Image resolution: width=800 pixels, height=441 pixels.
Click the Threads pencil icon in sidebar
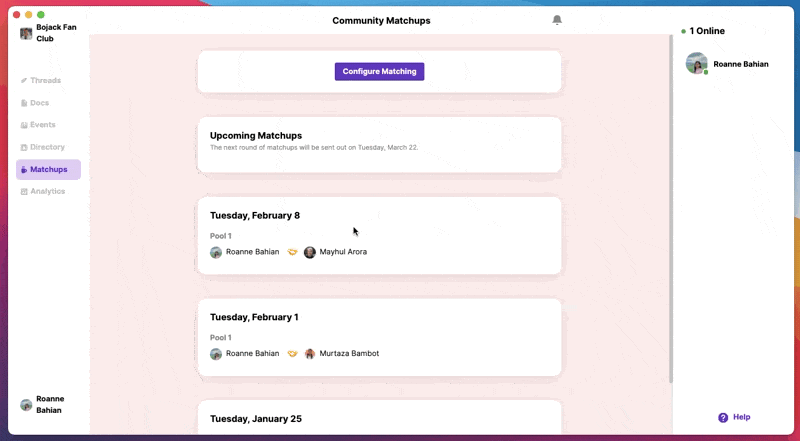pyautogui.click(x=23, y=81)
